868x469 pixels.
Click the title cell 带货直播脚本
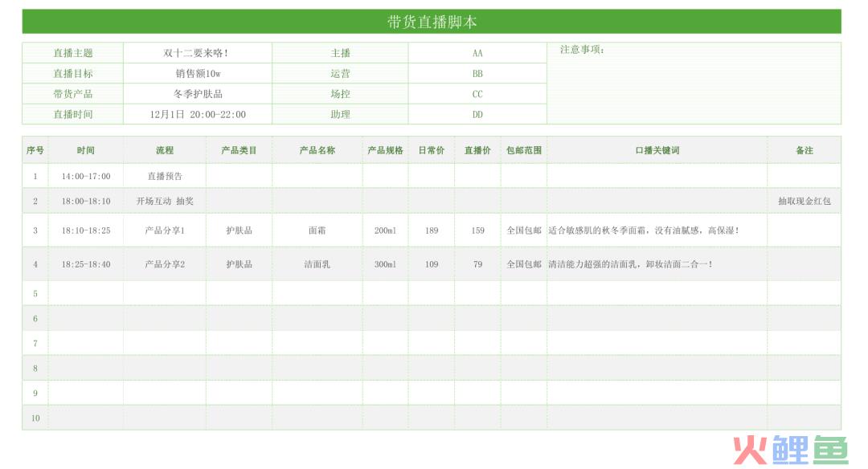click(x=432, y=22)
